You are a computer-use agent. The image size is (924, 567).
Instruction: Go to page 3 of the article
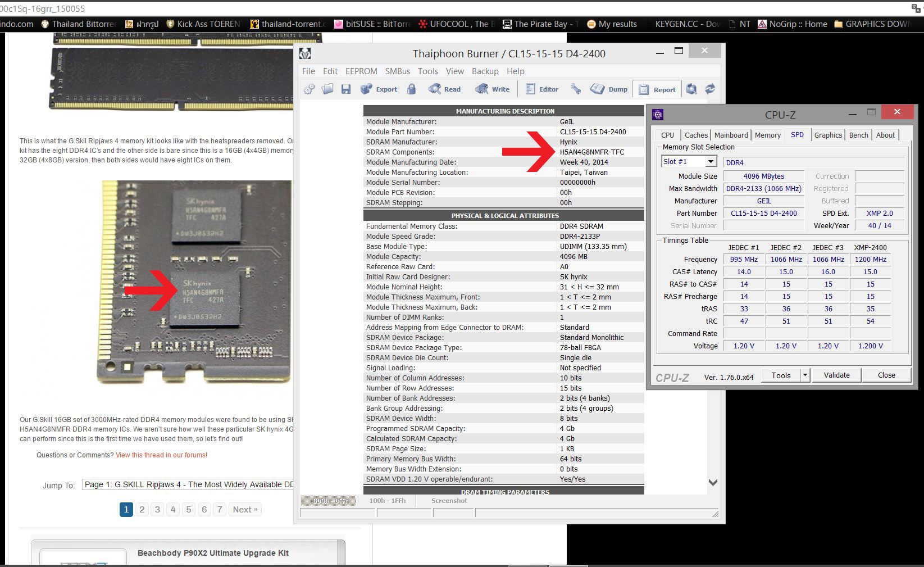157,510
